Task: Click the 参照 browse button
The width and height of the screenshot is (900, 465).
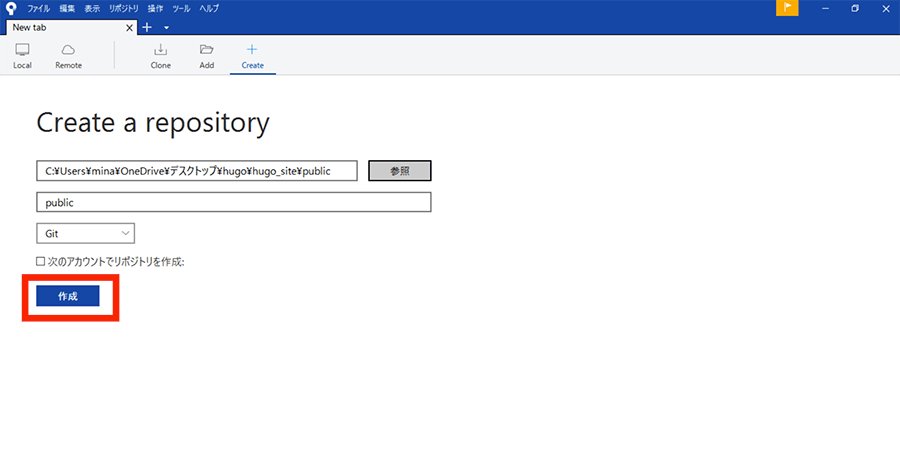Action: tap(399, 170)
